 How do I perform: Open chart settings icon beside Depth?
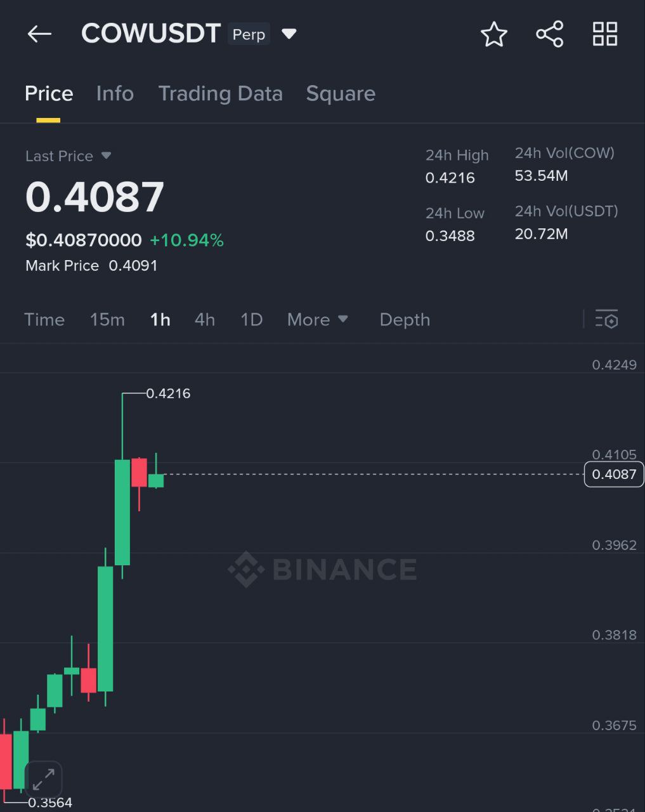coord(607,320)
